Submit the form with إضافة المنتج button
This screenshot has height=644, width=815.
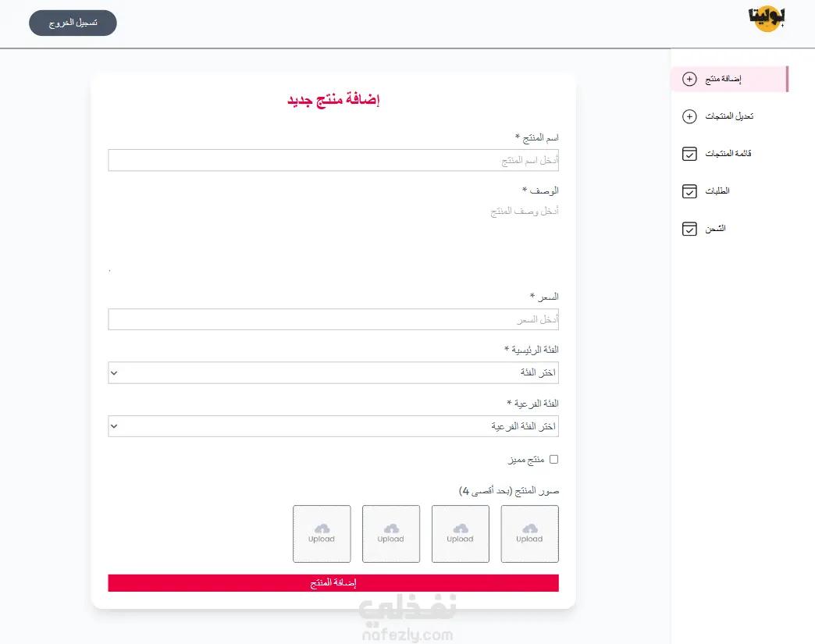[x=333, y=583]
